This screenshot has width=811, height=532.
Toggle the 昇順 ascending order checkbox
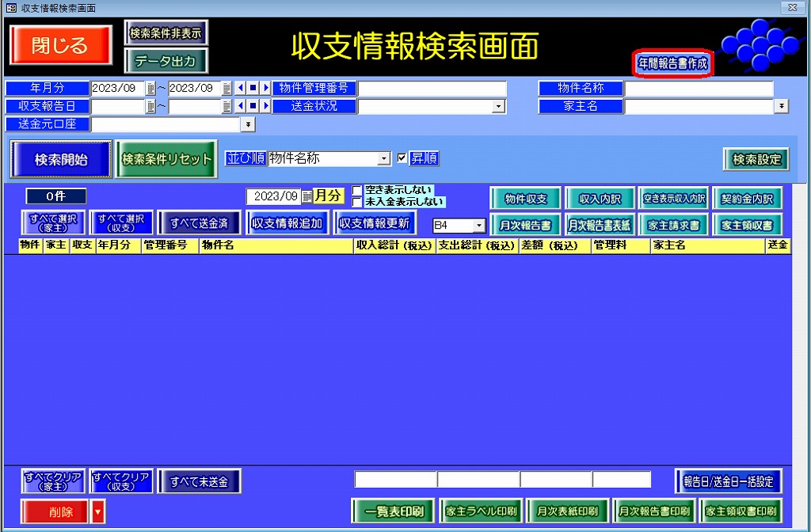402,158
